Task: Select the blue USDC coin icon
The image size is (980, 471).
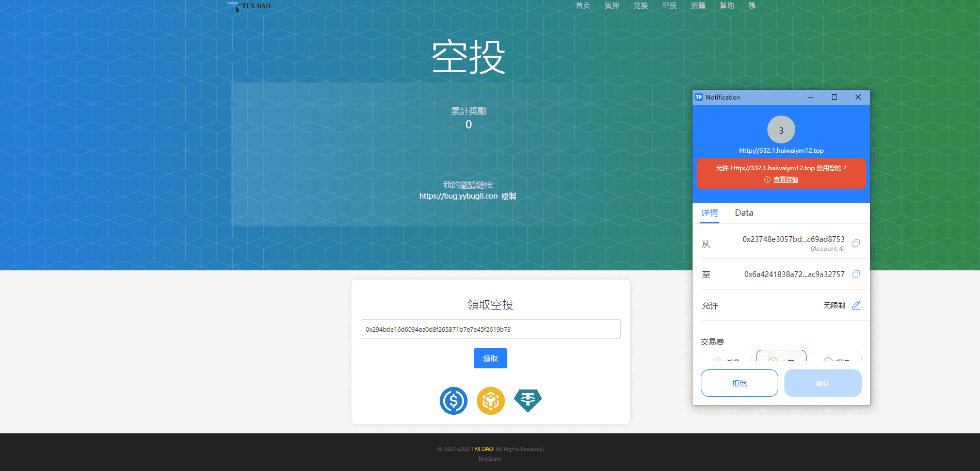Action: (453, 401)
